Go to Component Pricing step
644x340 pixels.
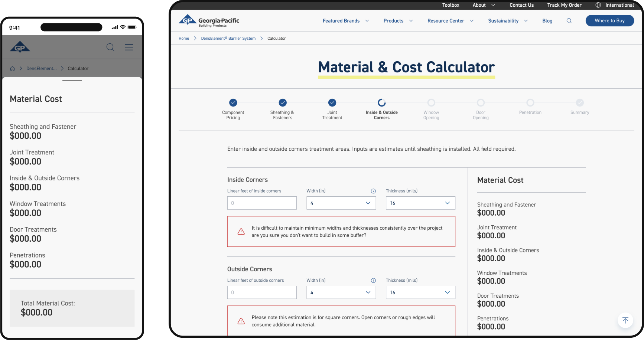tap(233, 109)
